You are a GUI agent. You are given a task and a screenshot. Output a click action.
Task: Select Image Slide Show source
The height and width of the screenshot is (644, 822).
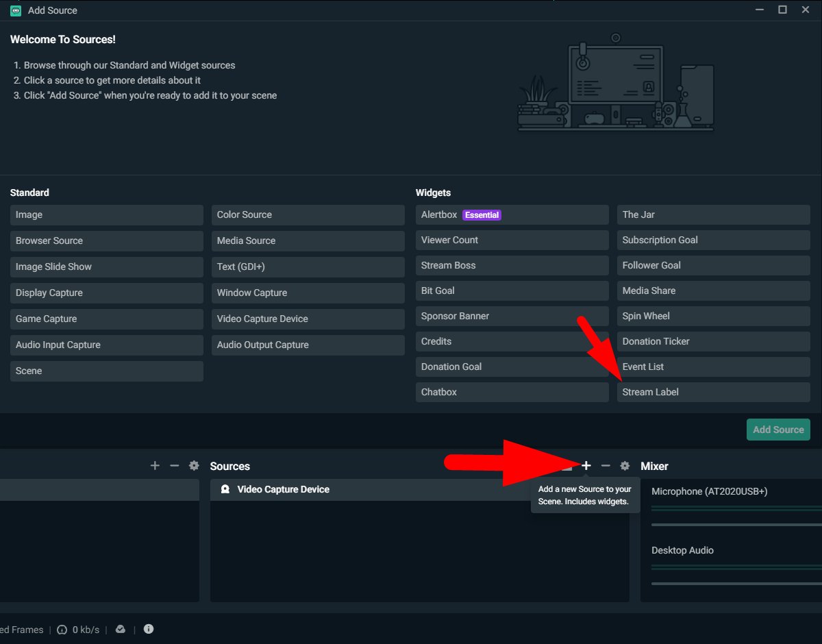[x=107, y=267]
